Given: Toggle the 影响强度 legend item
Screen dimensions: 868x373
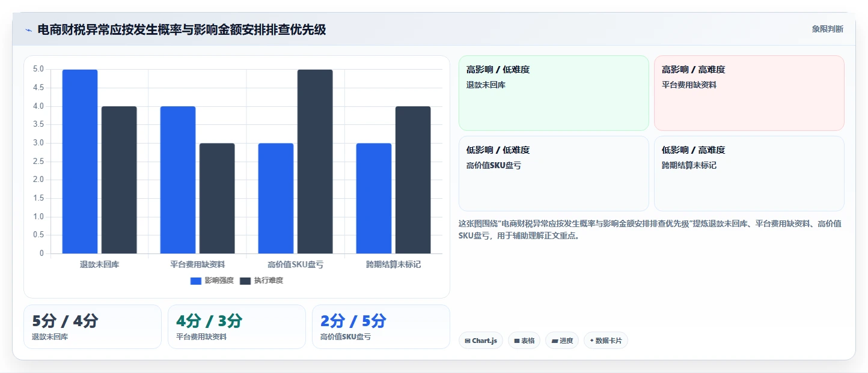Looking at the screenshot, I should [x=212, y=281].
